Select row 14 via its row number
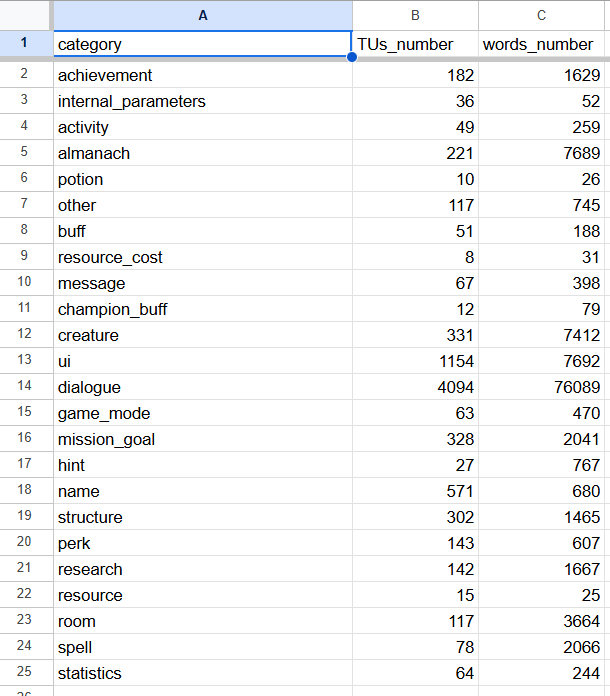This screenshot has width=610, height=696. pos(26,387)
